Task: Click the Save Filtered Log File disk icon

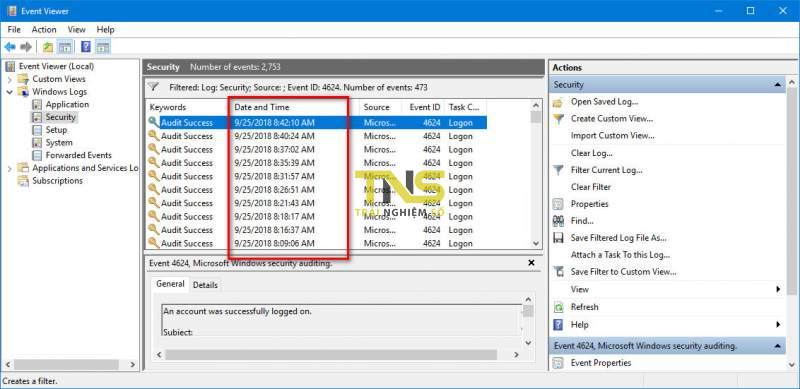Action: coord(559,238)
